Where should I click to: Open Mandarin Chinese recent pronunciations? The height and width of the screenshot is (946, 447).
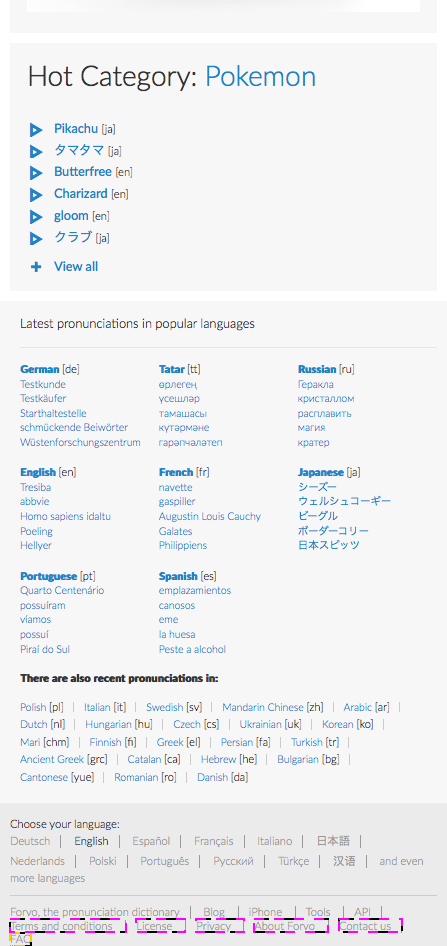pos(263,707)
